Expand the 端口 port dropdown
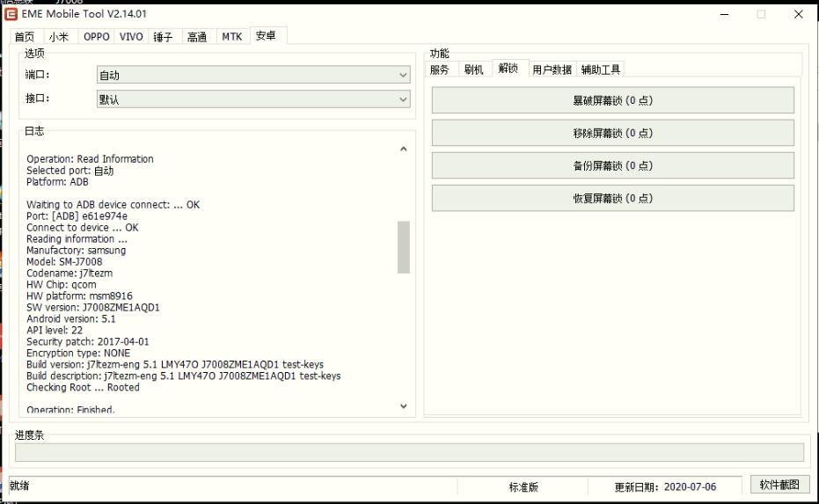 [252, 76]
